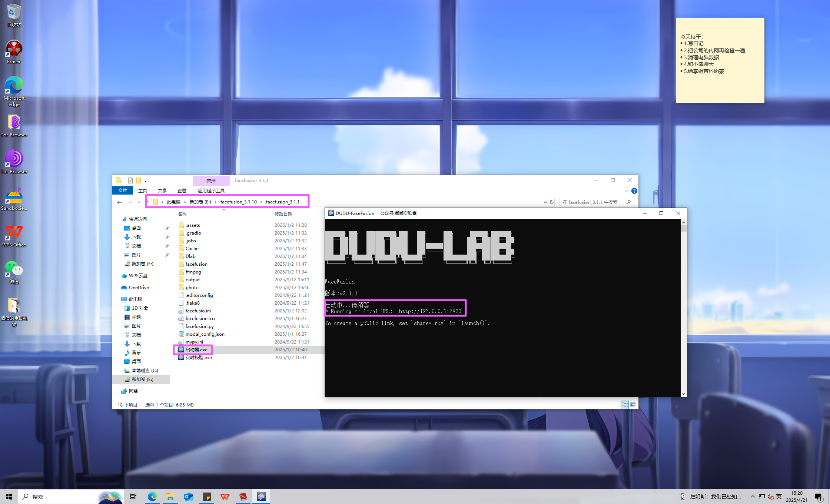Expand the ribbon with the chevron
Screen dimensions: 830x504
pos(626,191)
